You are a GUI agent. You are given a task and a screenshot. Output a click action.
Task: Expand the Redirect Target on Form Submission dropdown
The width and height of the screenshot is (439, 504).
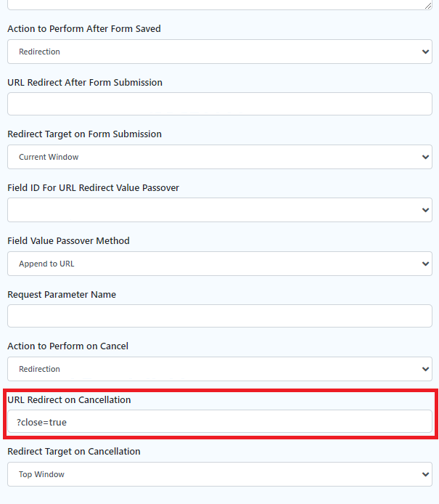tap(219, 157)
